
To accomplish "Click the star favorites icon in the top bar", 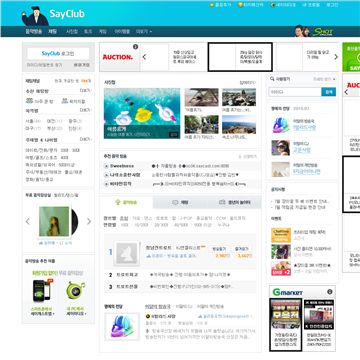I will [212, 5].
